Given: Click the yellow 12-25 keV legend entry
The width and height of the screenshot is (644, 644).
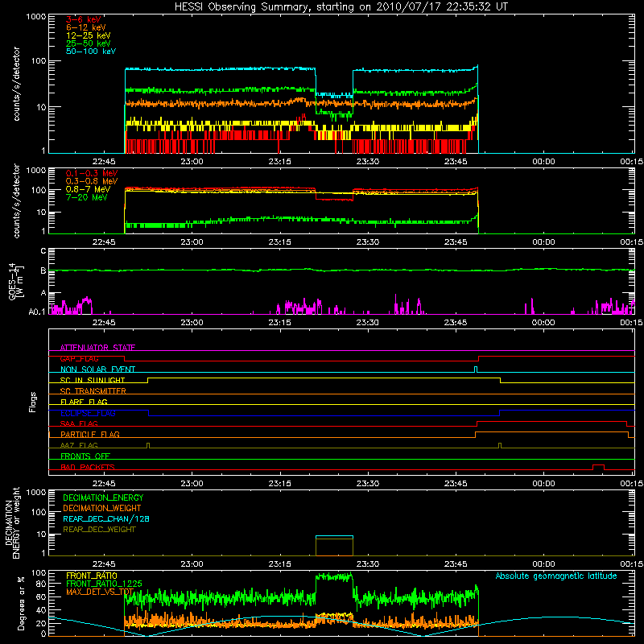Looking at the screenshot, I should (x=89, y=35).
